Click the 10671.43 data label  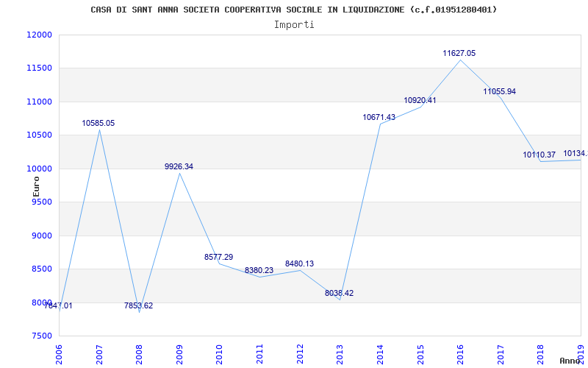click(379, 117)
